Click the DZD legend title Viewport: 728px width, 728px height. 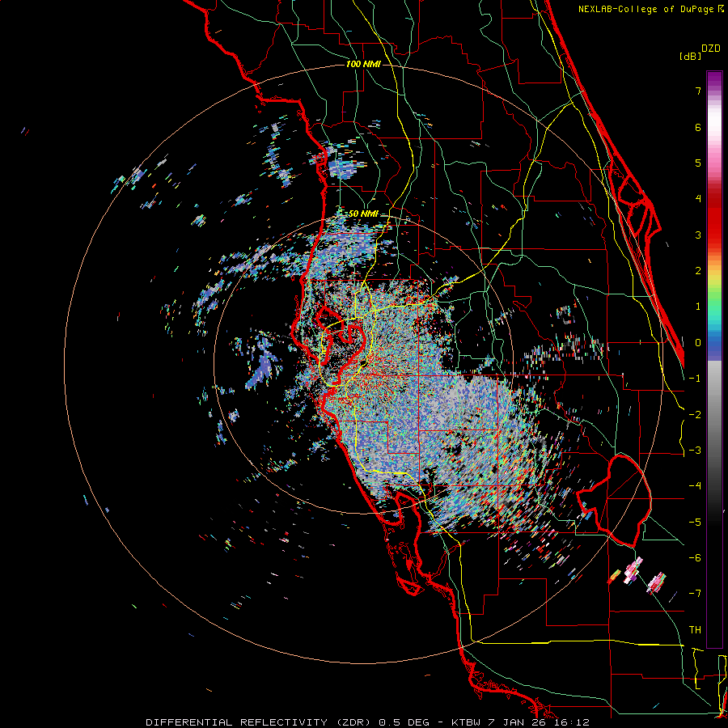click(x=711, y=49)
